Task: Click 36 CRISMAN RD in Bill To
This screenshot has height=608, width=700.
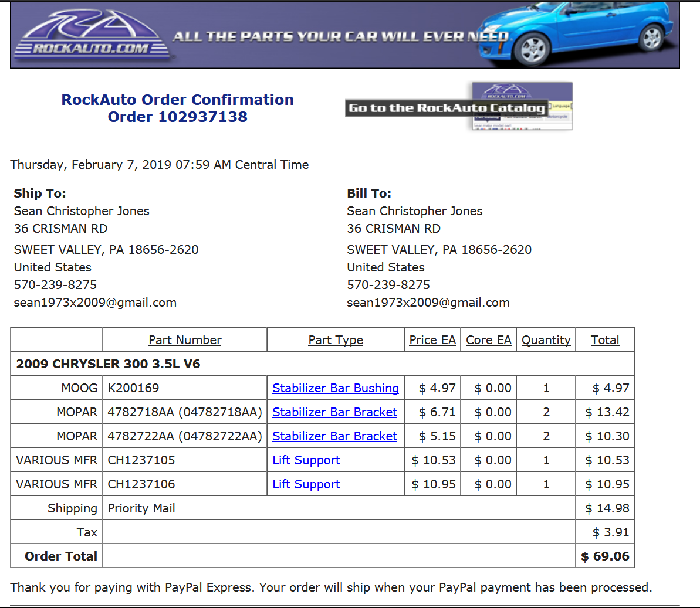Action: coord(394,229)
